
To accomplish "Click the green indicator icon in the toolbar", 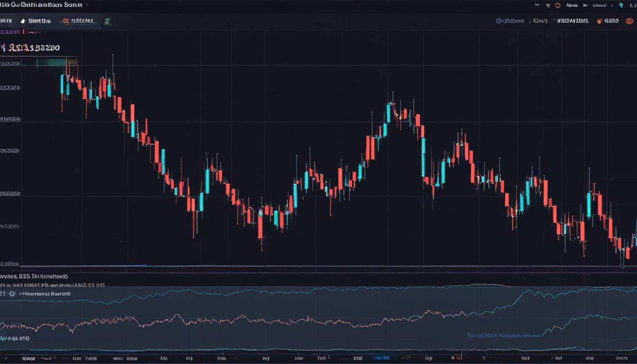I will tap(107, 20).
